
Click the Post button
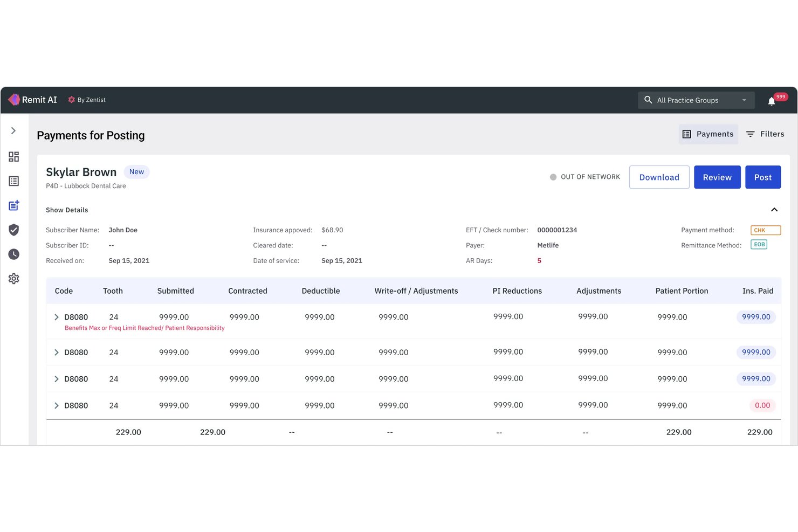pyautogui.click(x=763, y=177)
